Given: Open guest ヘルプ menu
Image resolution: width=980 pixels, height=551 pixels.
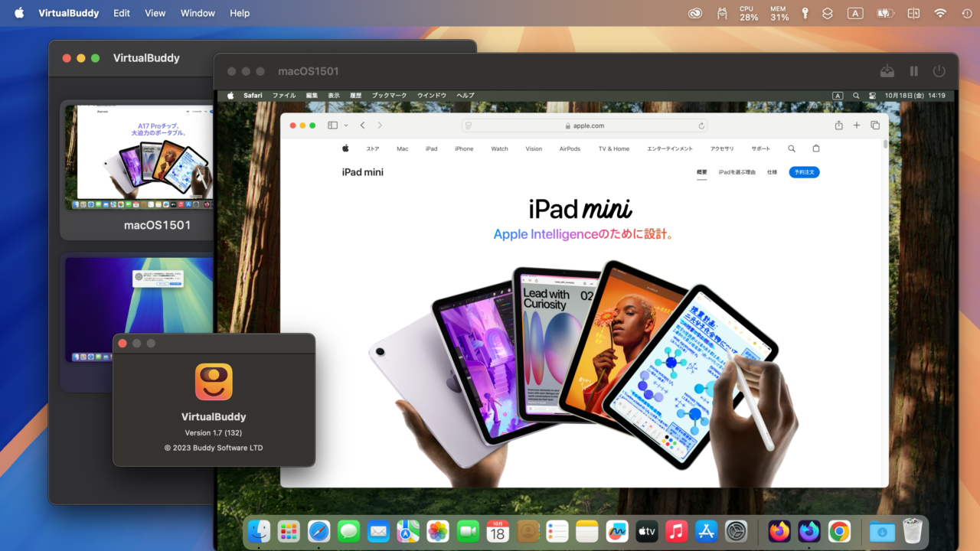Looking at the screenshot, I should 465,96.
